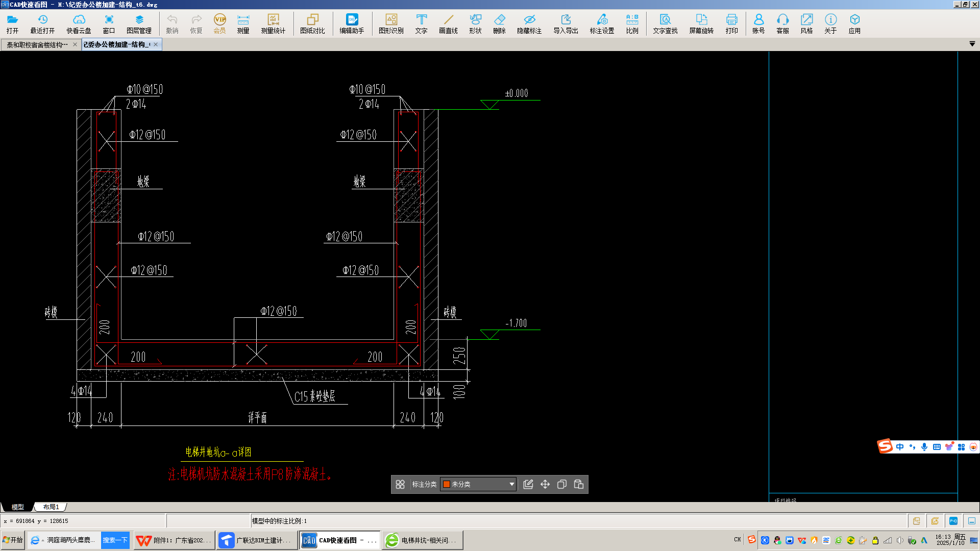Viewport: 980px width, 551px height.
Task: Open the Sogou soft keyboard icon
Action: 937,447
